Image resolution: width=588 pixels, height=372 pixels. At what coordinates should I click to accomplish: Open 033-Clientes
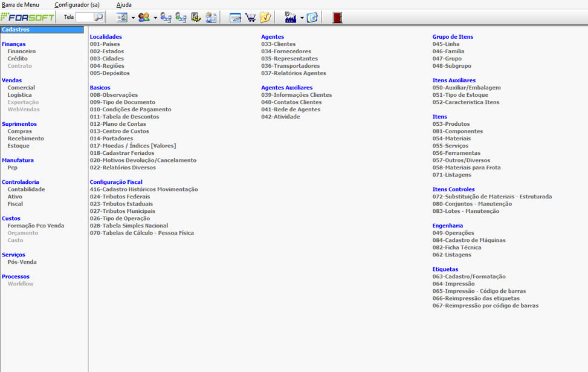279,44
